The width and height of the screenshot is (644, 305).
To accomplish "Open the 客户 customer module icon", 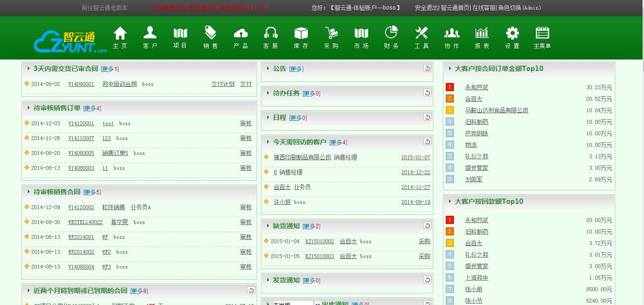I will (150, 37).
